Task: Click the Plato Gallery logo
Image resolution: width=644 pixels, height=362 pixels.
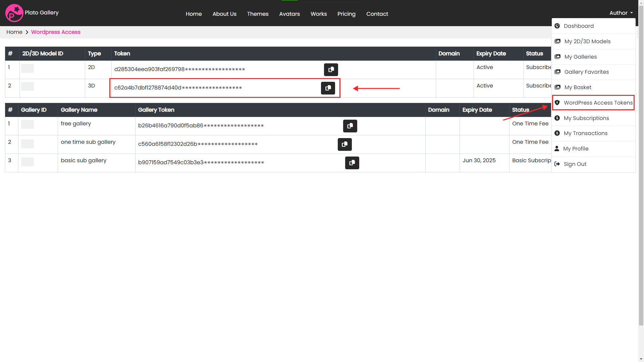Action: click(x=14, y=13)
